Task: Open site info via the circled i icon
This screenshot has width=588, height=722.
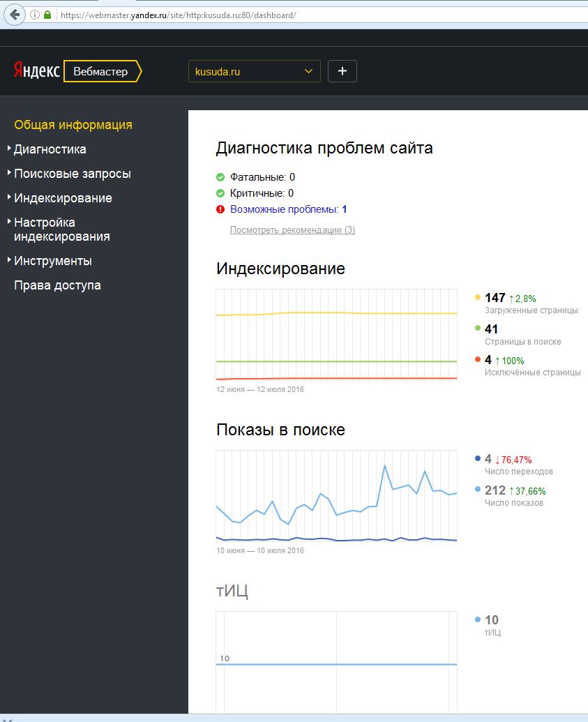Action: (x=35, y=15)
